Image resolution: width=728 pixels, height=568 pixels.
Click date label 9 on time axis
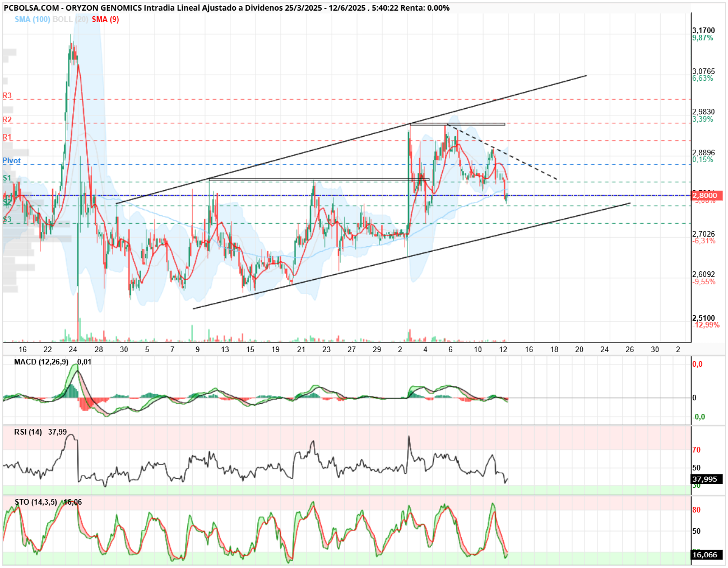(x=198, y=350)
